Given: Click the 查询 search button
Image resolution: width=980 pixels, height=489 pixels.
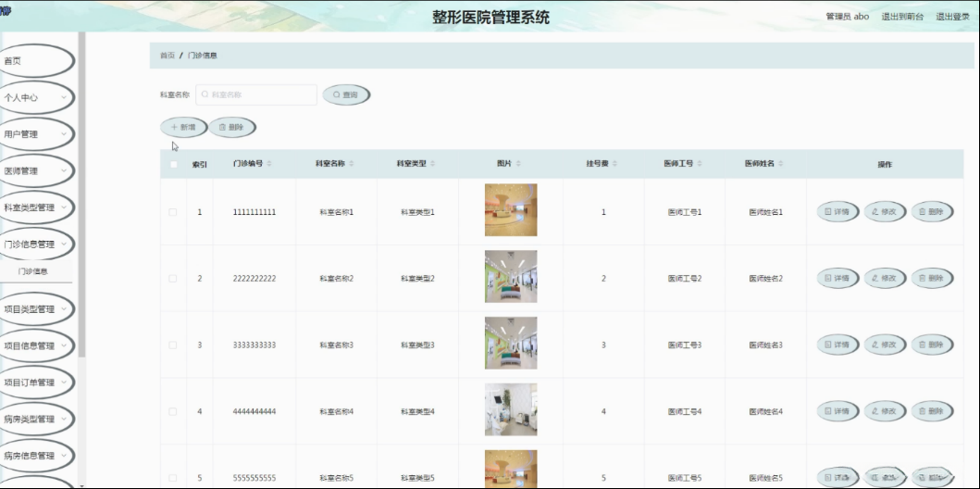Looking at the screenshot, I should [345, 95].
